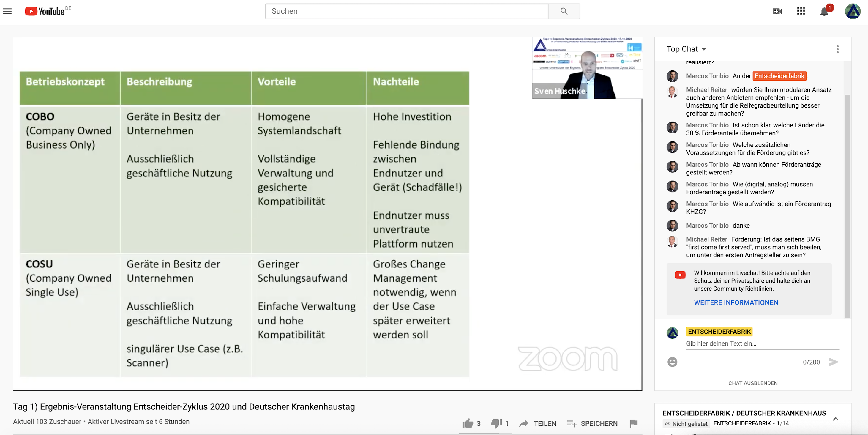This screenshot has height=435, width=868.
Task: Open the emoji picker smiley
Action: (672, 362)
